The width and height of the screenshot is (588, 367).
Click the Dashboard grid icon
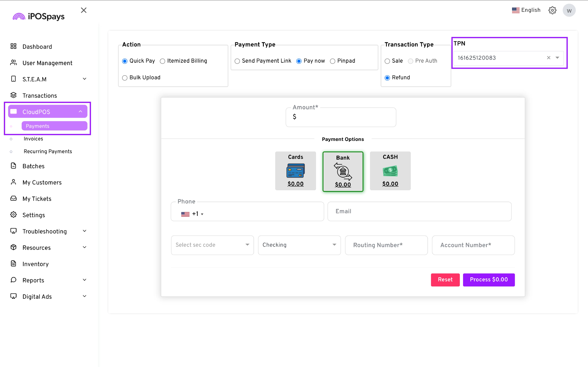(13, 46)
